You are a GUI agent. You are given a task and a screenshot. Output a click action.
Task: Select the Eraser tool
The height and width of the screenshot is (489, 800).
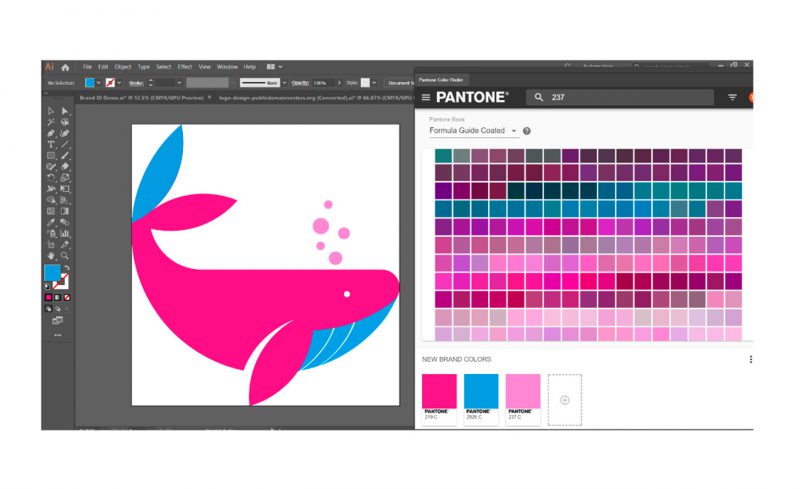point(65,166)
